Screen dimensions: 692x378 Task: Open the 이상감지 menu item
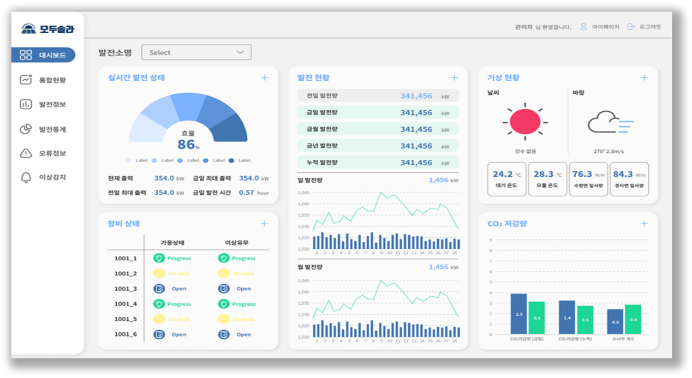pos(43,177)
